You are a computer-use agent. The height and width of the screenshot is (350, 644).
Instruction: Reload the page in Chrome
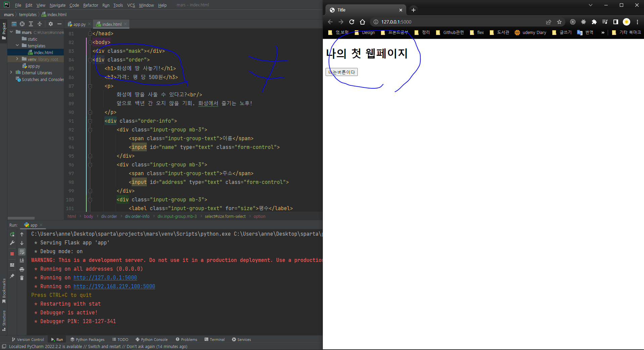pos(352,22)
